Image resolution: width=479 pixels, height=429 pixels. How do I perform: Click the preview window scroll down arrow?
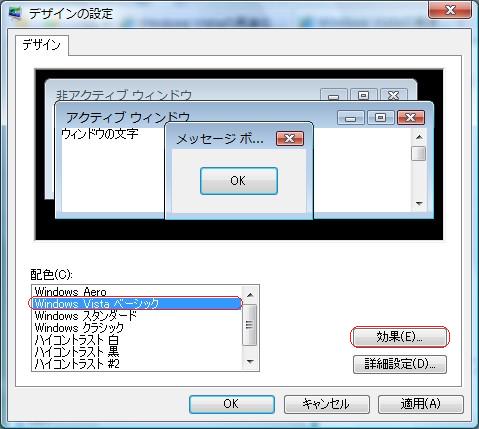coord(419,203)
